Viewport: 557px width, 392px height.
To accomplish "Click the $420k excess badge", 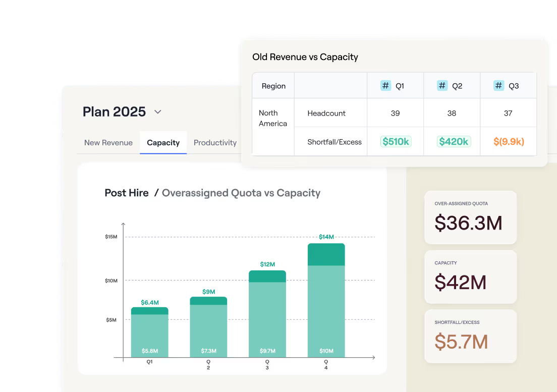I will click(x=454, y=142).
